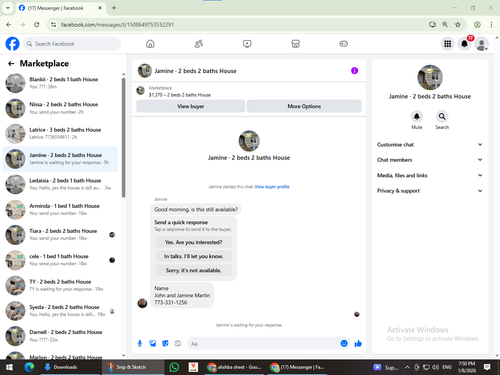Screen dimensions: 500x375
Task: Open the Windows Start menu
Action: click(9, 367)
